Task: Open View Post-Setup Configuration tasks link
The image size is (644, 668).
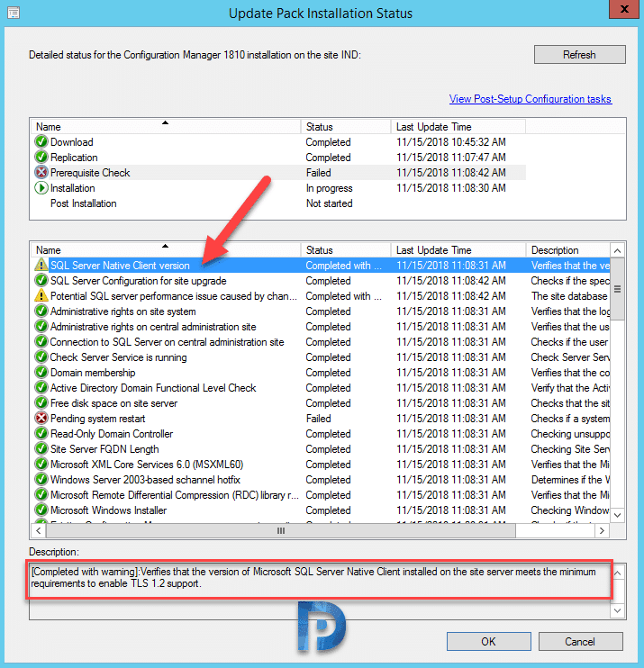Action: [x=531, y=99]
